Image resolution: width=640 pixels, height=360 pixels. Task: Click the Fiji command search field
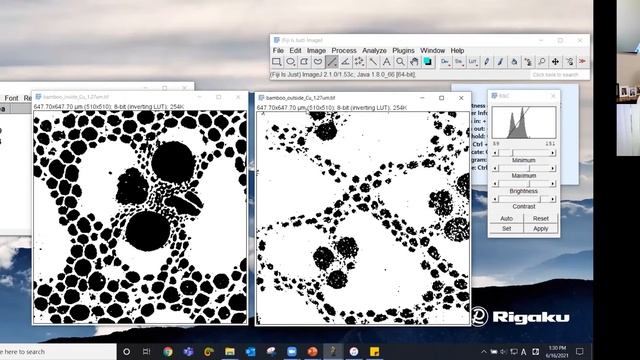560,75
